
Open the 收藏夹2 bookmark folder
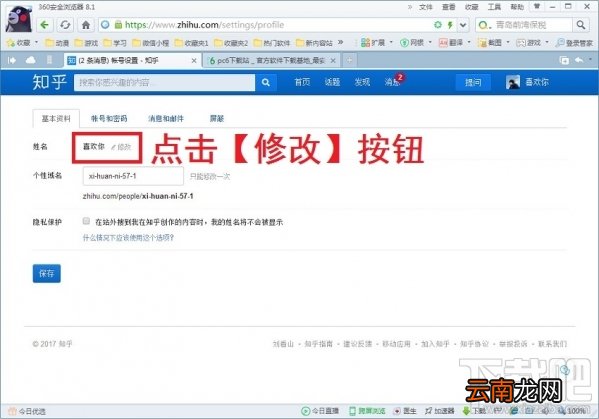[231, 43]
